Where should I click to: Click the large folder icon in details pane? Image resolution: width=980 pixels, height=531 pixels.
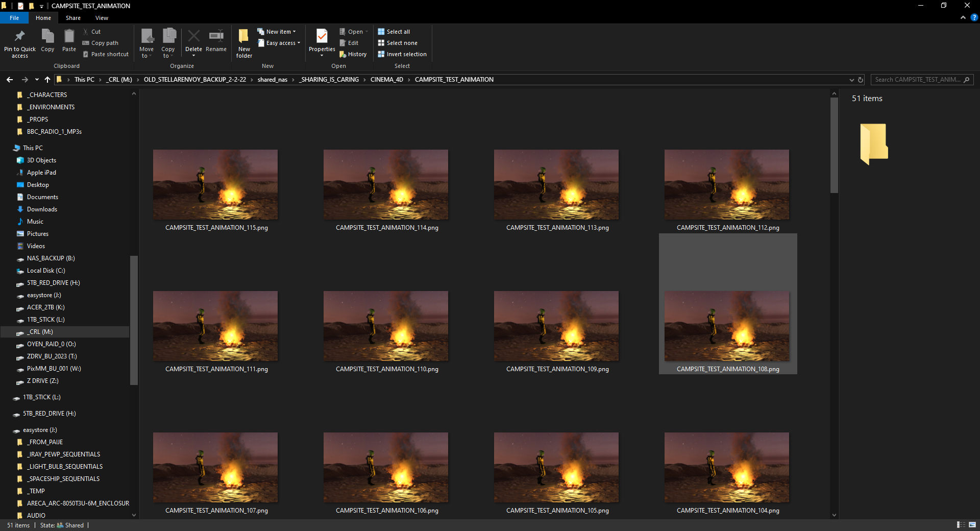pos(874,144)
